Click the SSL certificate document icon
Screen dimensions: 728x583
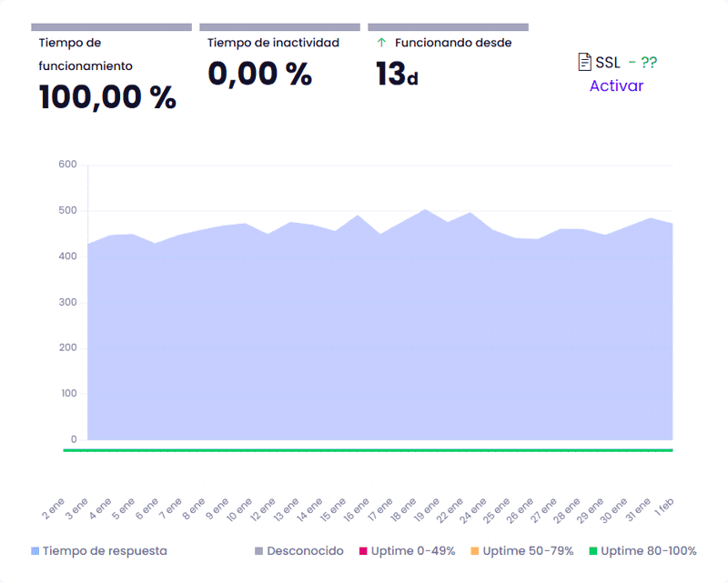tap(585, 62)
